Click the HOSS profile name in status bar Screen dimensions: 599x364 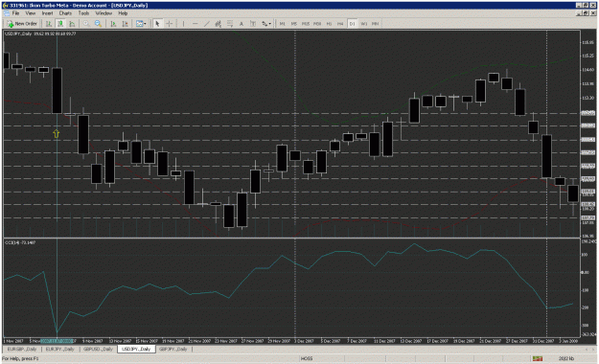[x=307, y=358]
